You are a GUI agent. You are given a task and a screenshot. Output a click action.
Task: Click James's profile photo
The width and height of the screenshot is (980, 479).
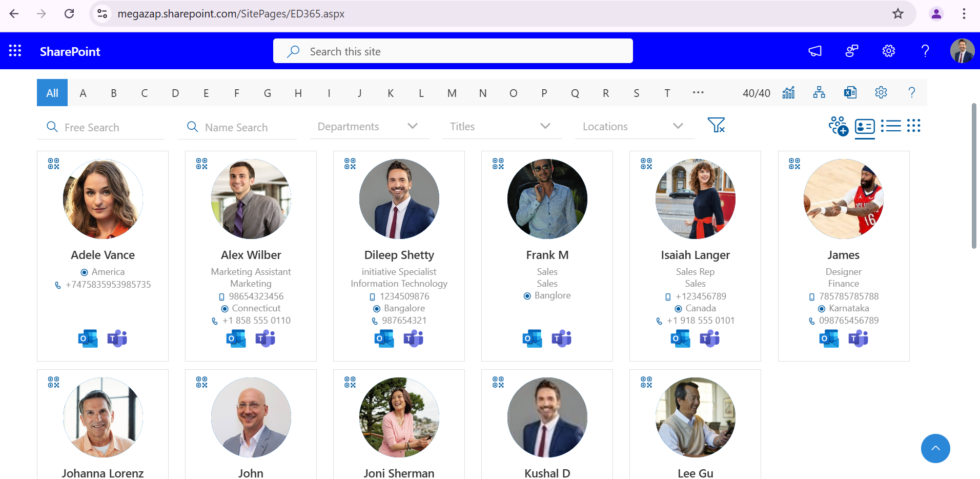844,199
